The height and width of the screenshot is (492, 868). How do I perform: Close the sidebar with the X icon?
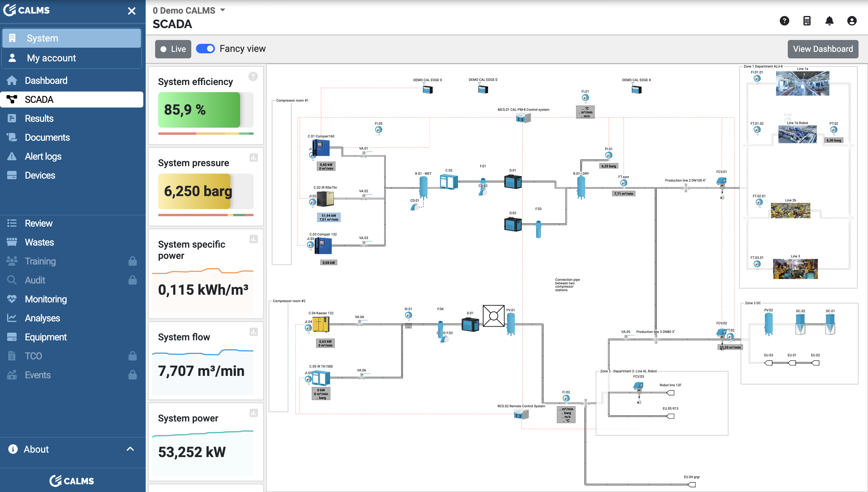click(x=132, y=11)
